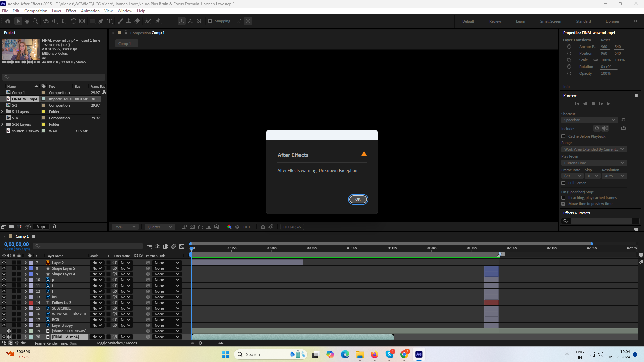Click Reset in Layer Transform properties

tap(605, 40)
